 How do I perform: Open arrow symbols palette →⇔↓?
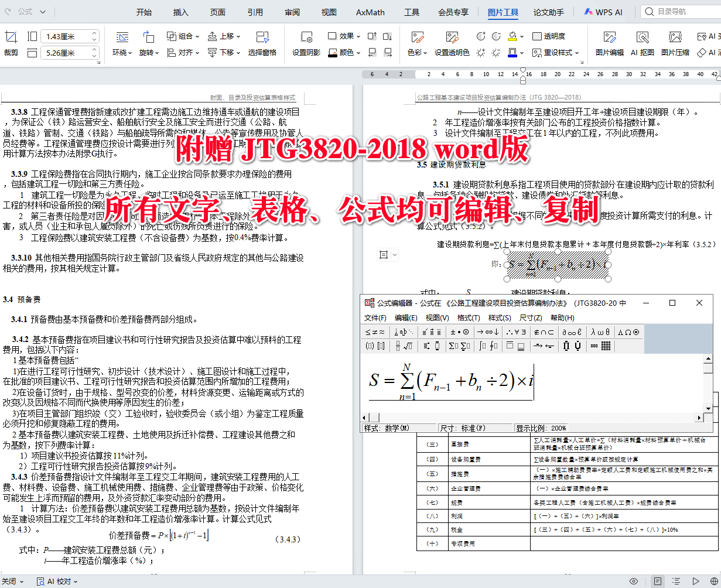point(488,332)
